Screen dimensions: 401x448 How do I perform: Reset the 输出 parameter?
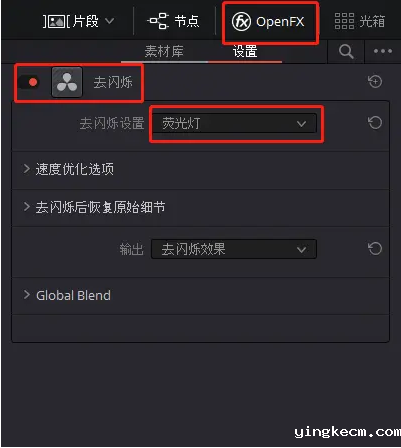(x=375, y=249)
